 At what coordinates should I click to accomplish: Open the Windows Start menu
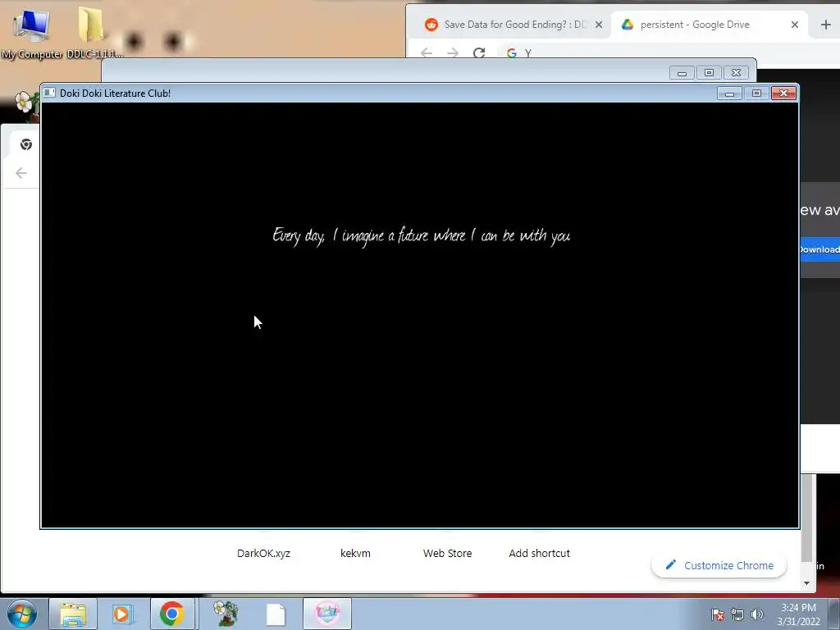click(22, 614)
